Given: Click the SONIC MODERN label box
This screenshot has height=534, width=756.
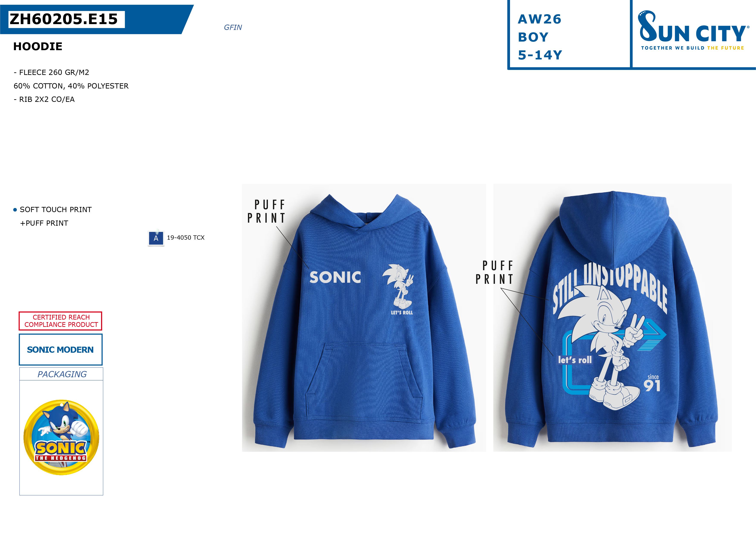Looking at the screenshot, I should (61, 349).
